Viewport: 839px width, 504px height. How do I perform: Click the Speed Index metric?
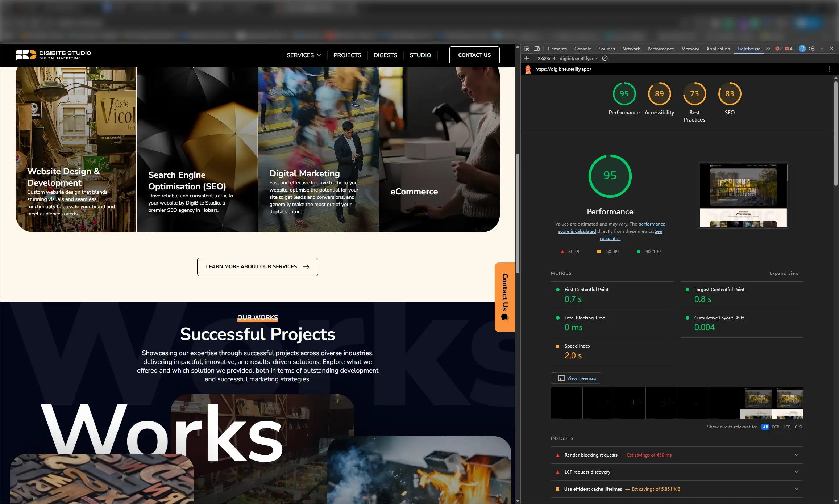tap(612, 352)
